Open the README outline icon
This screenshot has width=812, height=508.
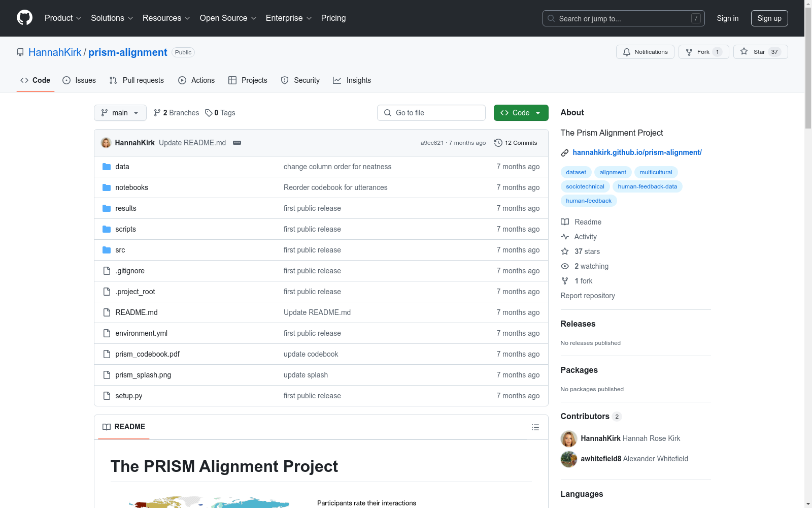click(535, 427)
